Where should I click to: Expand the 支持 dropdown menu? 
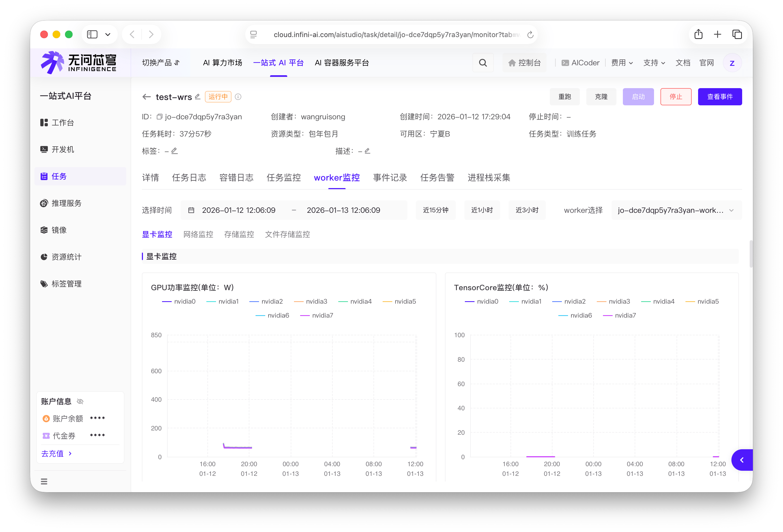click(654, 63)
